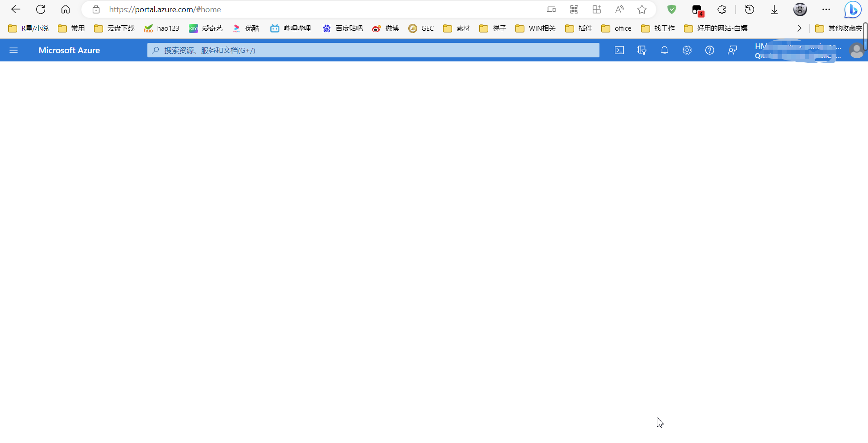868x443 pixels.
Task: Send feedback using the feedback icon
Action: tap(732, 50)
